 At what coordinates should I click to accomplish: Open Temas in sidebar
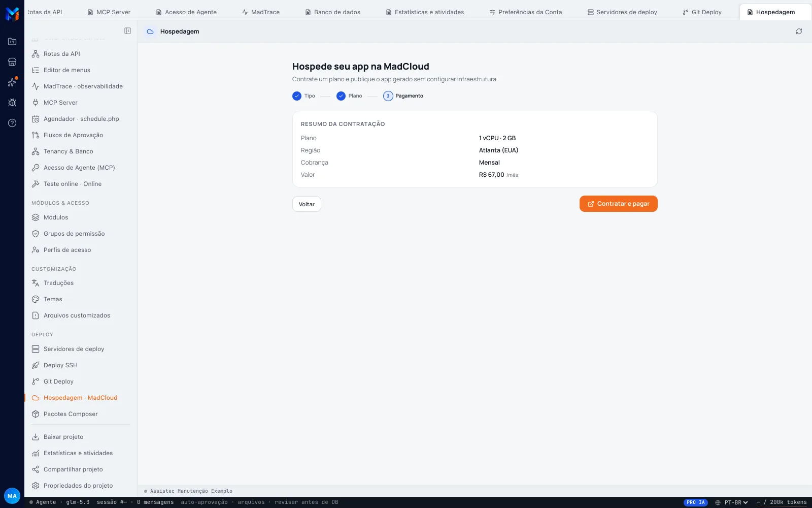tap(81, 299)
